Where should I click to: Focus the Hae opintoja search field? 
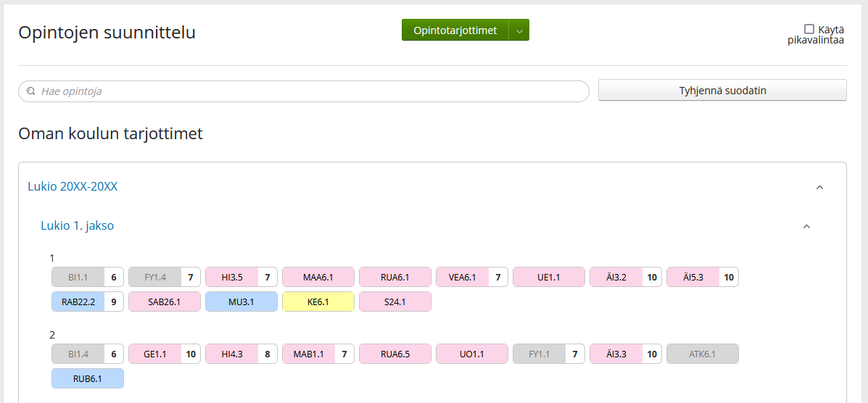(x=303, y=91)
